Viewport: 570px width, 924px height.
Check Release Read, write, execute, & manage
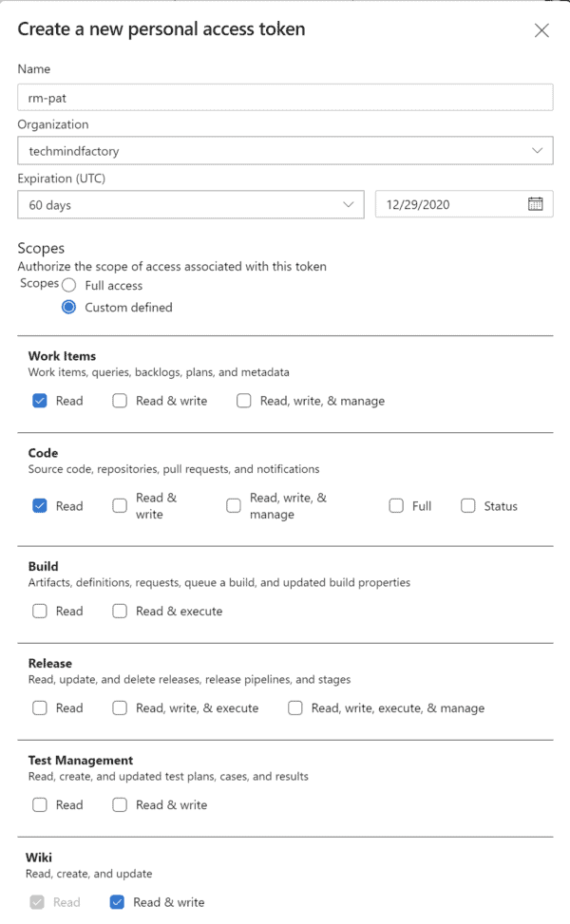pos(295,707)
